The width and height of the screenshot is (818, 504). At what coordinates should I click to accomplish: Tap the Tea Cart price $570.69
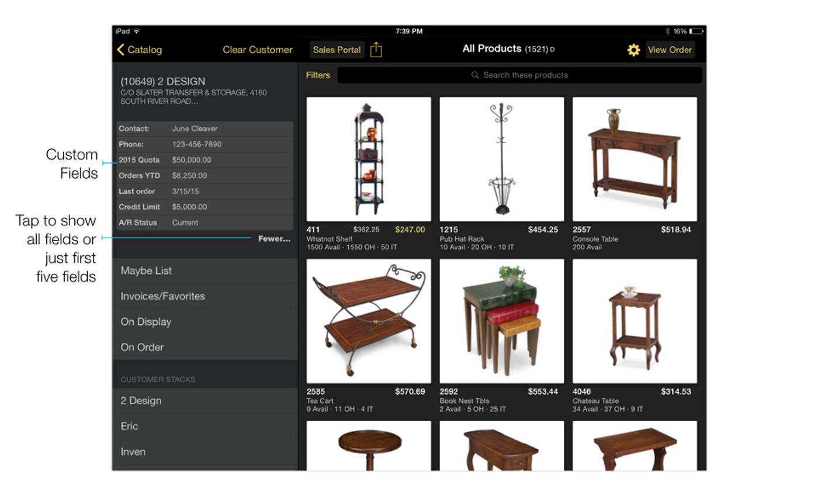click(x=410, y=391)
